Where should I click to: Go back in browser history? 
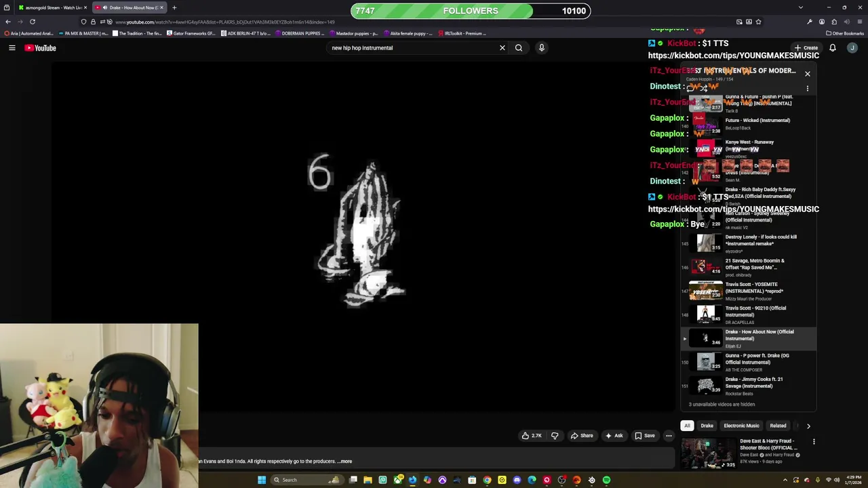[8, 22]
